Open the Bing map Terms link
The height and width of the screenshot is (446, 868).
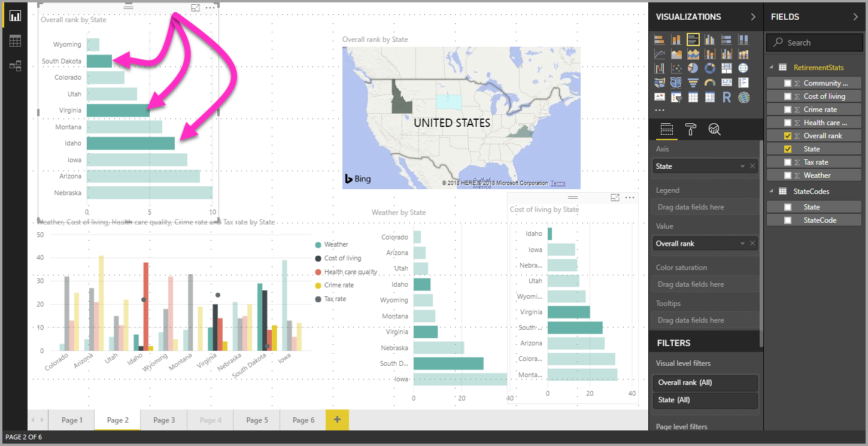[x=558, y=183]
